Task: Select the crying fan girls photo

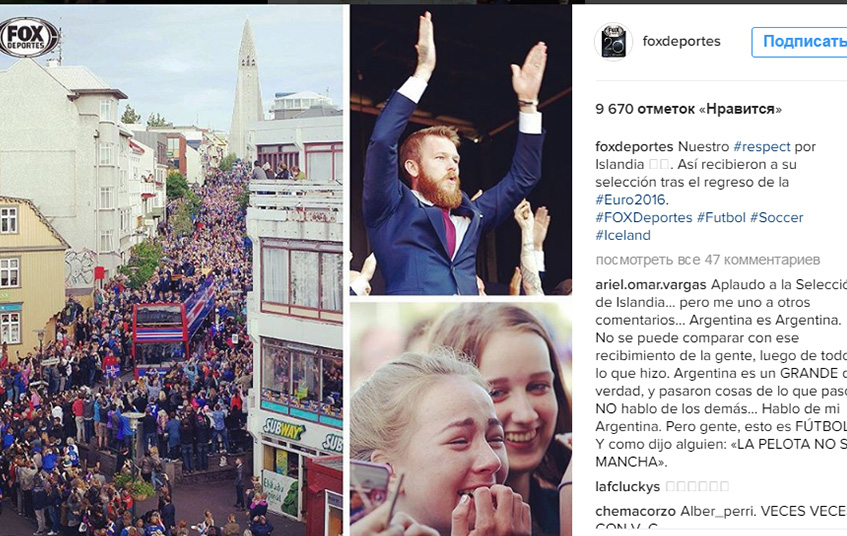Action: point(461,419)
